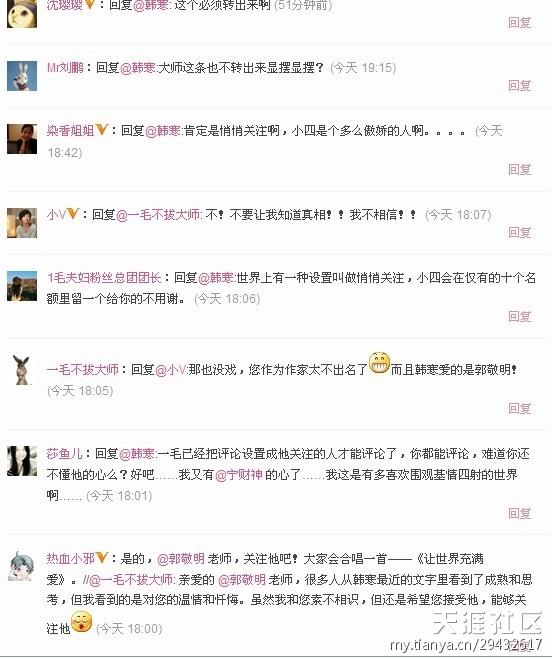Click the verified V badge beside 染香姐姐
The image size is (552, 659).
click(101, 129)
